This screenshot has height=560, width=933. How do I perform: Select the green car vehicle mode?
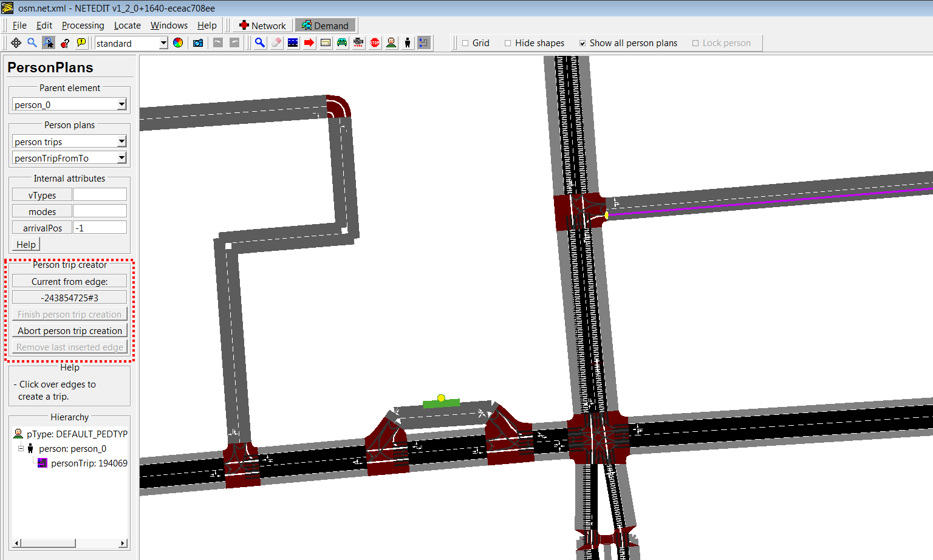[x=342, y=43]
